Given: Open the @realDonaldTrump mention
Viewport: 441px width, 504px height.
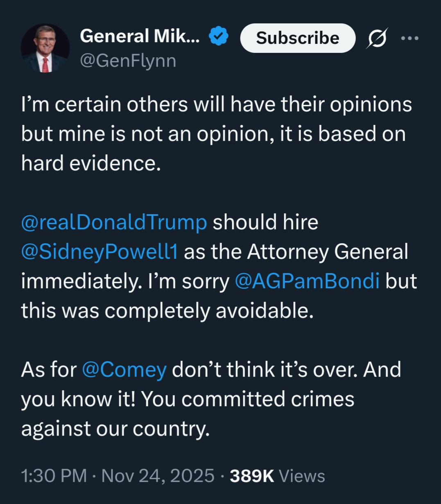Looking at the screenshot, I should [114, 222].
